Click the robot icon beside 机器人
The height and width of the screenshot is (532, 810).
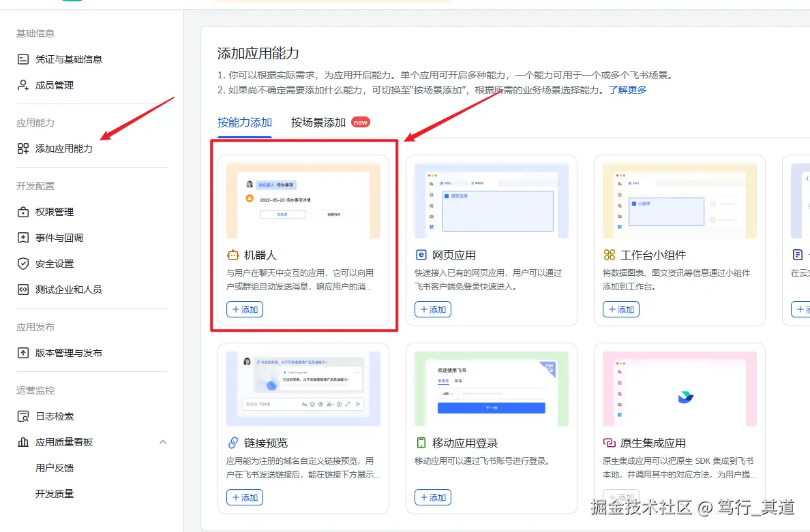[233, 255]
